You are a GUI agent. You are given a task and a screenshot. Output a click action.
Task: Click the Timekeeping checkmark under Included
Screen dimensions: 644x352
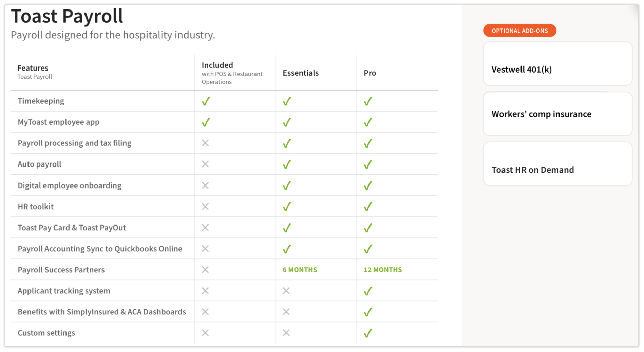point(206,101)
